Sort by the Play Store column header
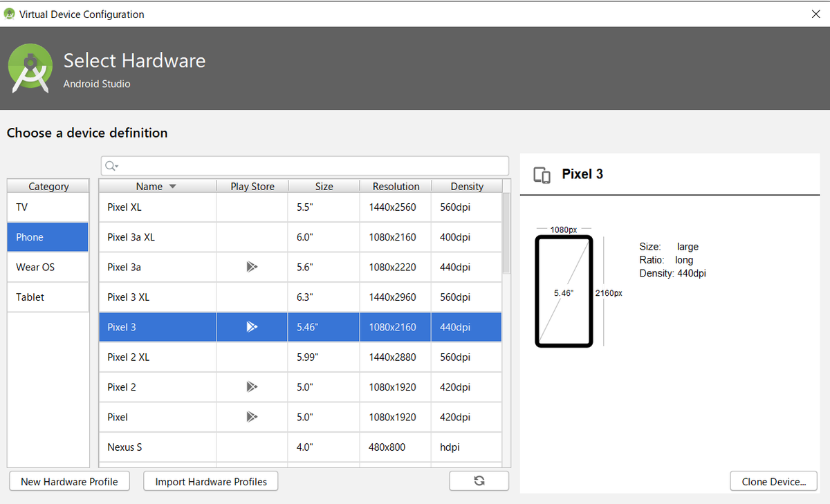This screenshot has height=504, width=830. click(x=252, y=186)
